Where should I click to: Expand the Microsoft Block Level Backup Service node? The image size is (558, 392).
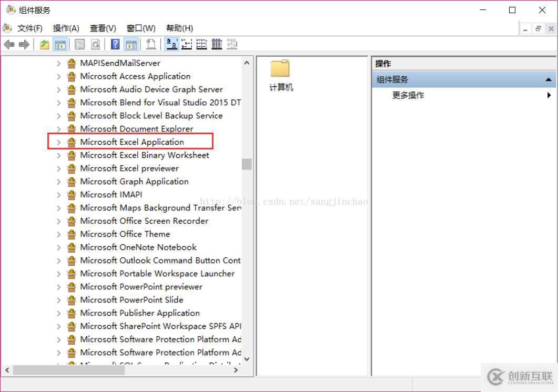[x=59, y=116]
